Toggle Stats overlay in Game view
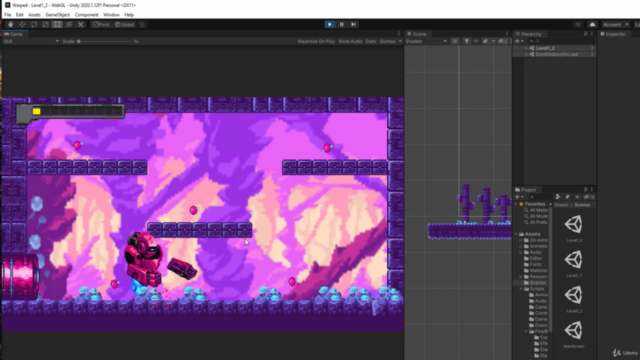The width and height of the screenshot is (640, 360). 371,41
